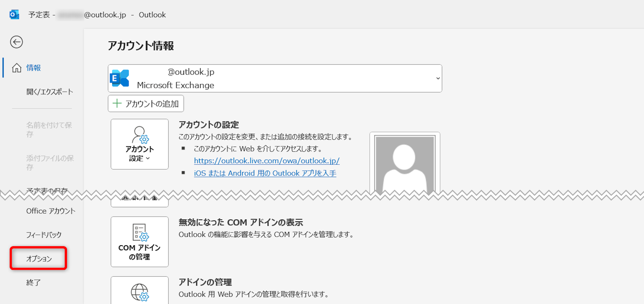Click the Outlook app logo in title bar
Image resolution: width=644 pixels, height=304 pixels.
(14, 15)
